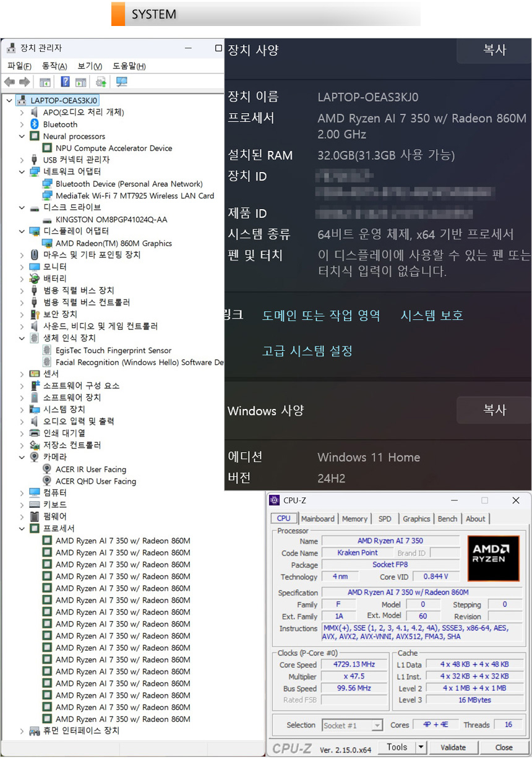Click the Update driver toolbar icon
Image resolution: width=532 pixels, height=759 pixels.
[101, 82]
